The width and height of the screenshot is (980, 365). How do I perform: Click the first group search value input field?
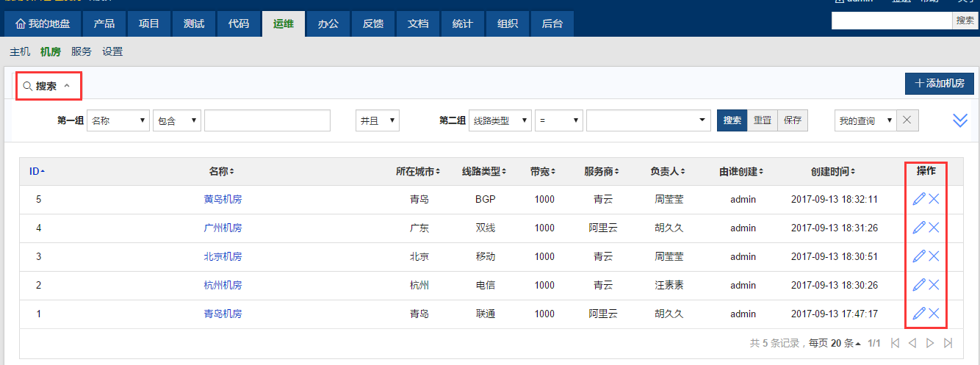267,120
